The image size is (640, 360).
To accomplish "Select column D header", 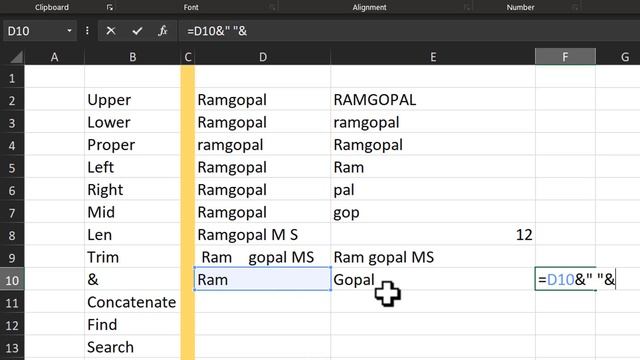I will [263, 57].
